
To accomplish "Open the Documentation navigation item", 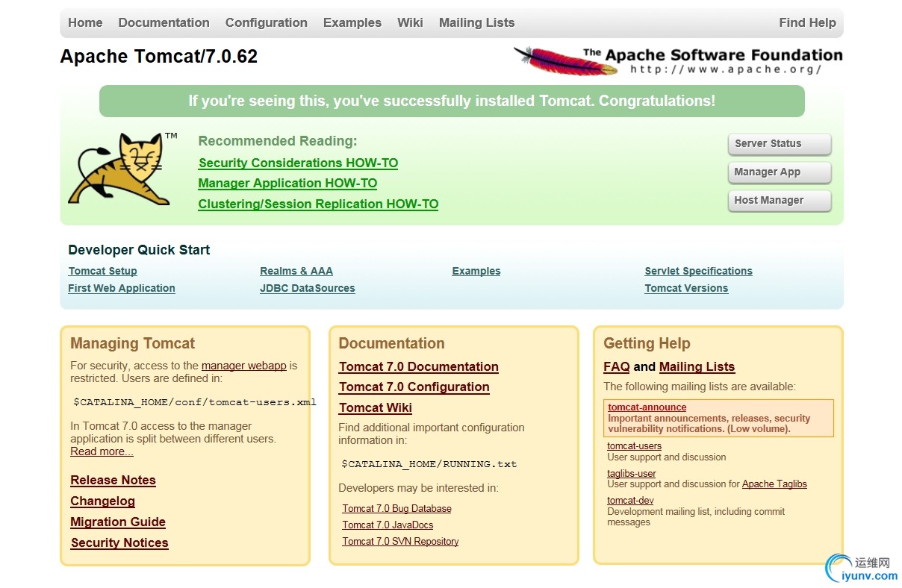I will [164, 22].
